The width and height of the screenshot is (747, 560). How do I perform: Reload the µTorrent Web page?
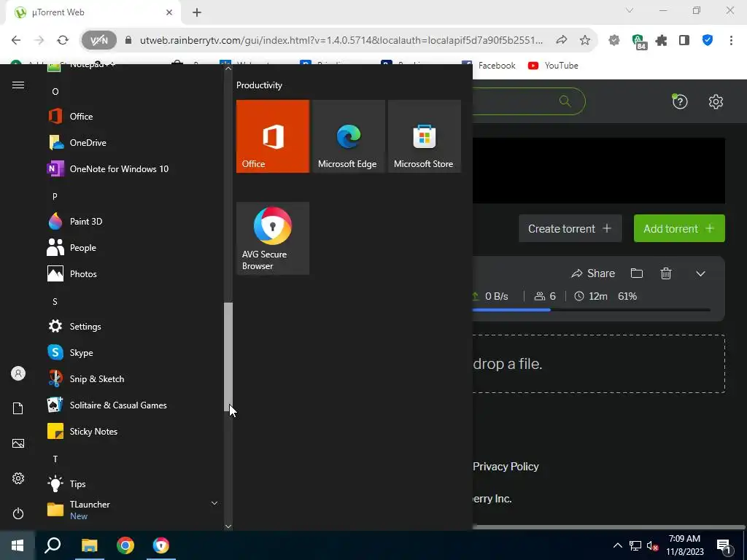coord(63,40)
